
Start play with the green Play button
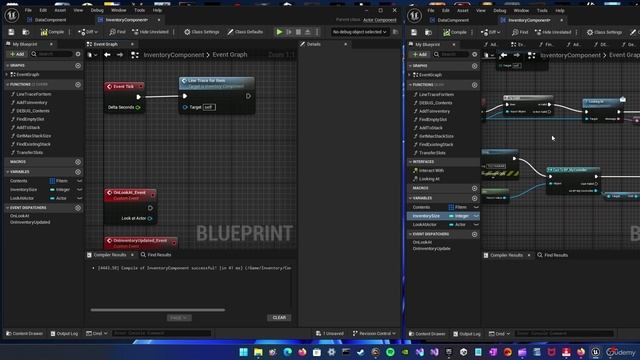280,32
